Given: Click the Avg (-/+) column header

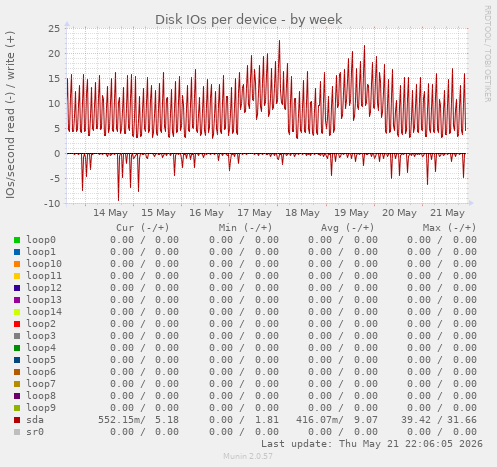Looking at the screenshot, I should [x=347, y=228].
